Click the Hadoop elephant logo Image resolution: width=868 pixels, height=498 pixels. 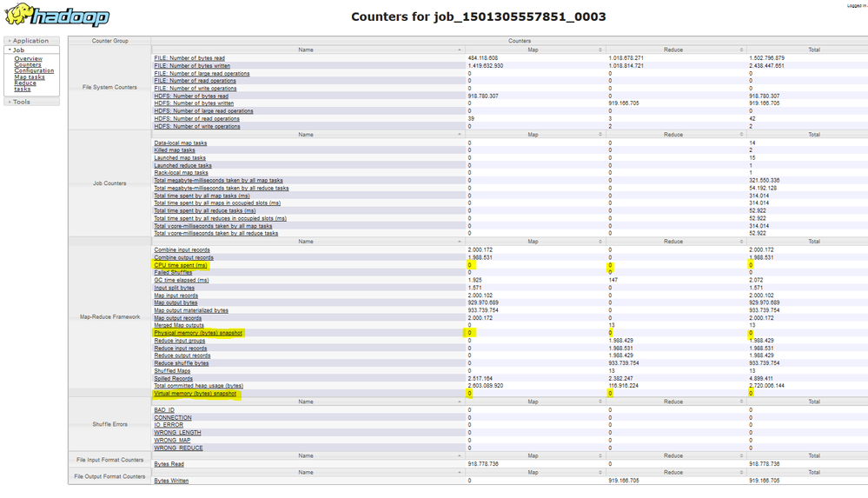57,15
